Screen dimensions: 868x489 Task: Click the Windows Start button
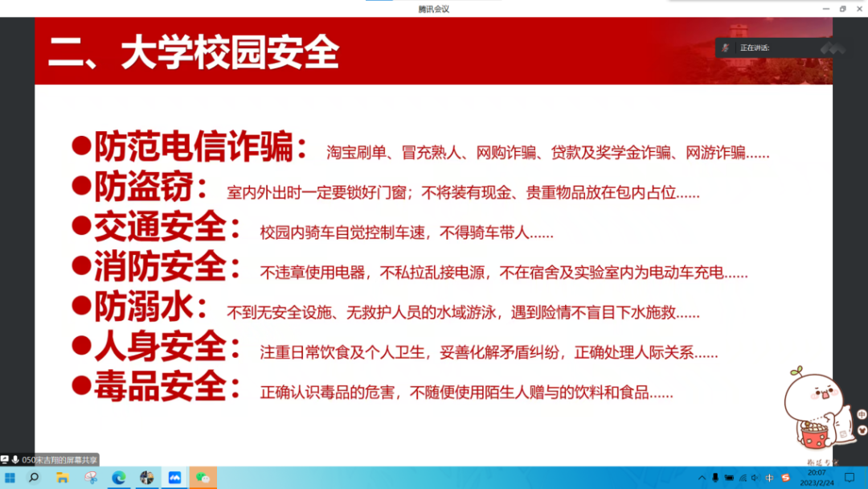10,478
